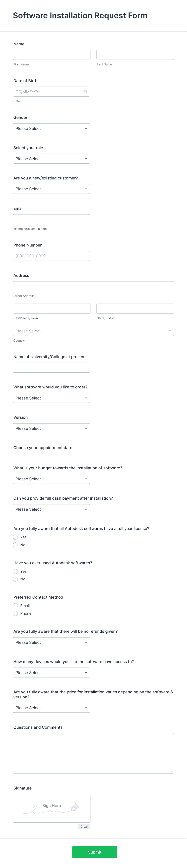Open the calendar icon next to Date of Birth
Viewport: 187px width, 868px height.
click(x=85, y=91)
